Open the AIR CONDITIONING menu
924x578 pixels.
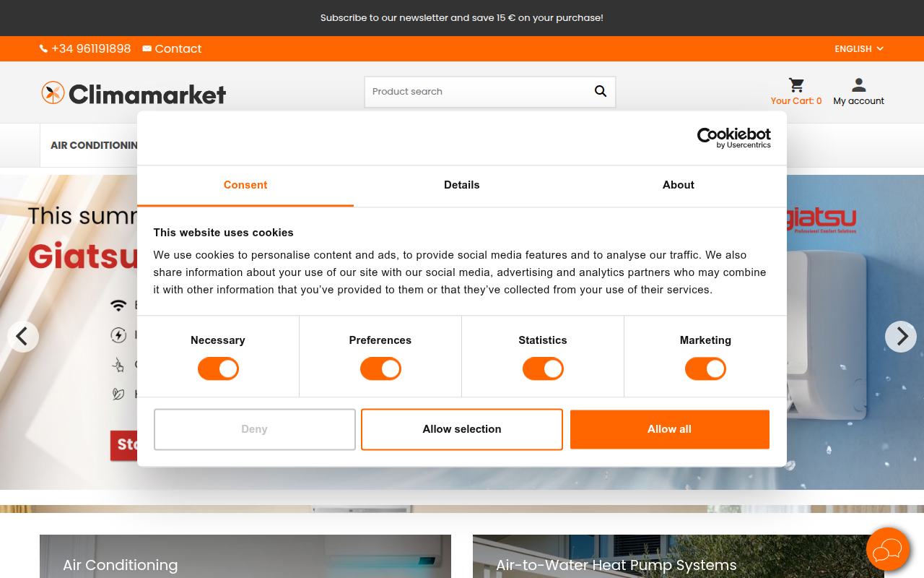94,145
